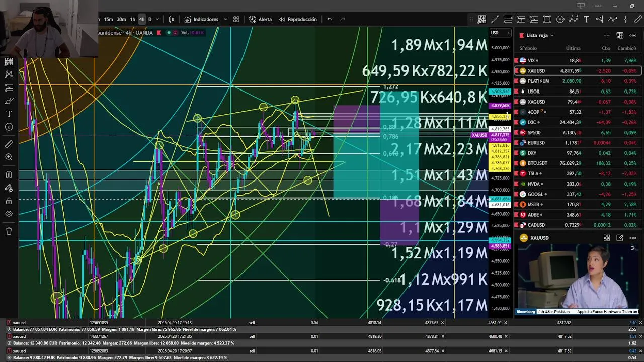644x362 pixels.
Task: Toggle lock all drawings
Action: click(9, 201)
